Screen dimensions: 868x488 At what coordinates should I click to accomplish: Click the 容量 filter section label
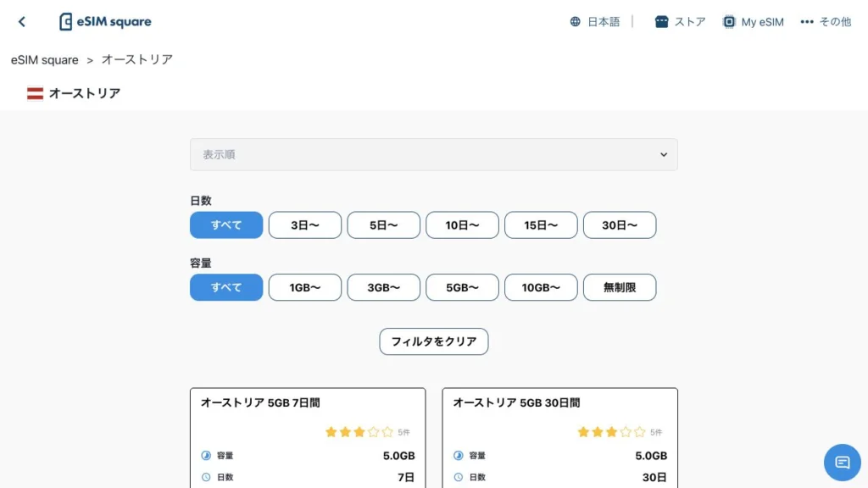(x=200, y=263)
